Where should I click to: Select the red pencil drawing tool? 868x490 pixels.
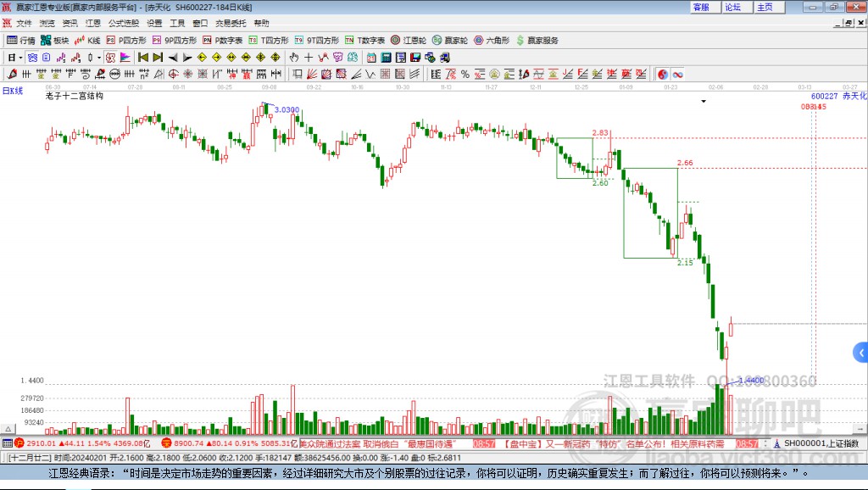point(12,75)
